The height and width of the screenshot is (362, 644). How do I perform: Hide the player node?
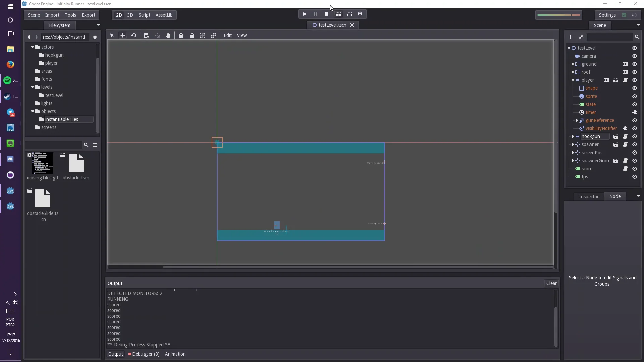tap(635, 80)
